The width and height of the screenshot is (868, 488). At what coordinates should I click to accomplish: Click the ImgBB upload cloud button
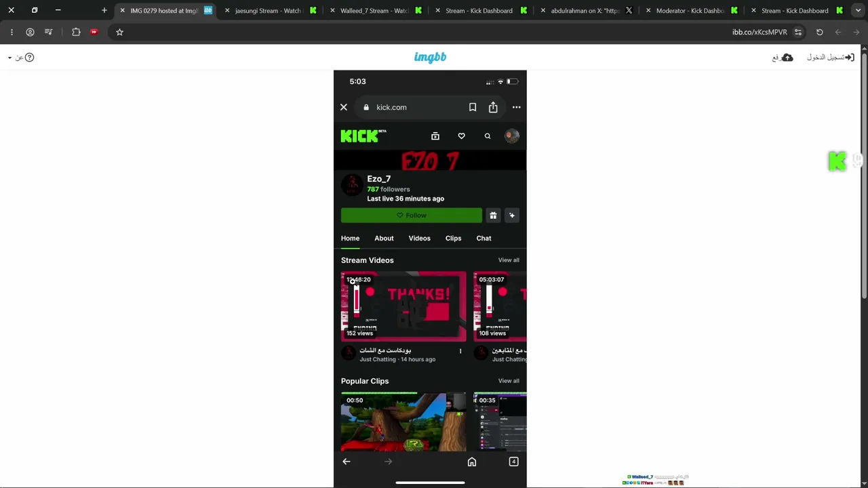[783, 58]
